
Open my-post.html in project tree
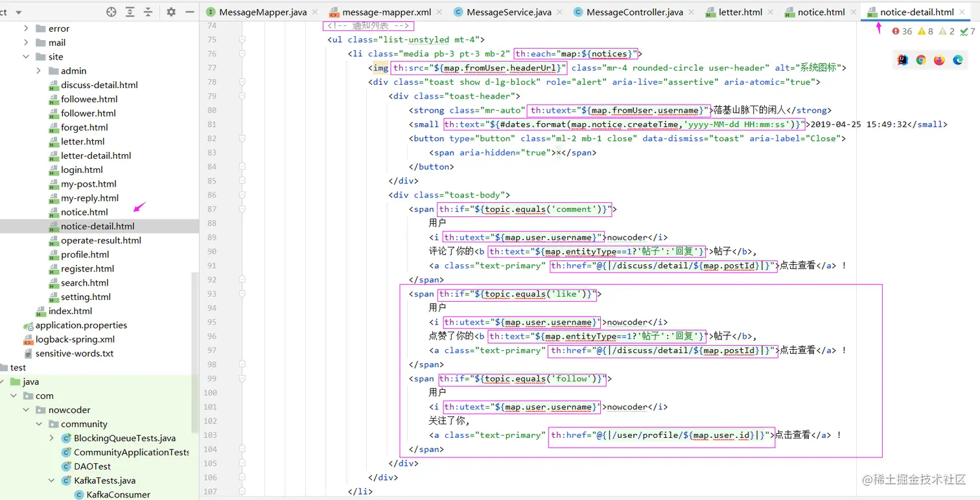(89, 184)
